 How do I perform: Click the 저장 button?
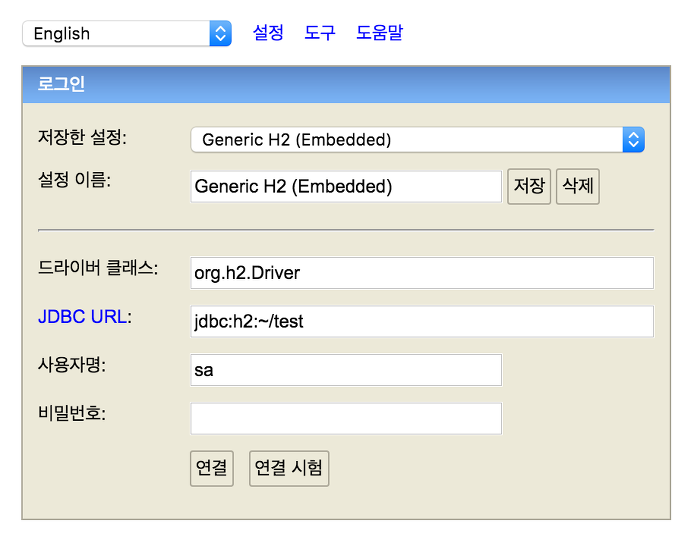point(529,186)
